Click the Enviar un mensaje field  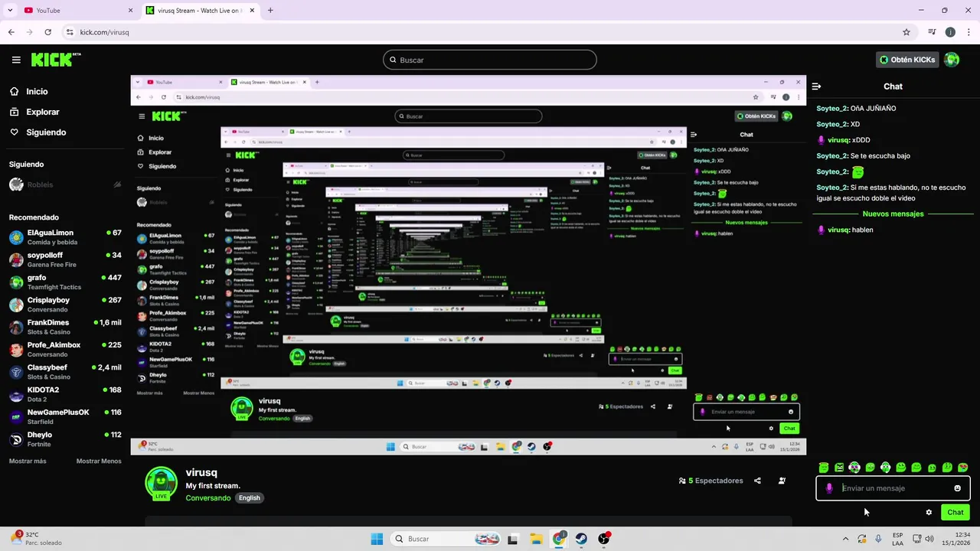pyautogui.click(x=893, y=488)
